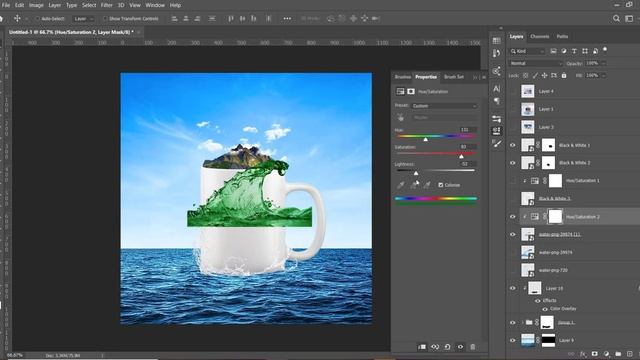
Task: Open the Kind filter dropdown
Action: click(x=527, y=51)
